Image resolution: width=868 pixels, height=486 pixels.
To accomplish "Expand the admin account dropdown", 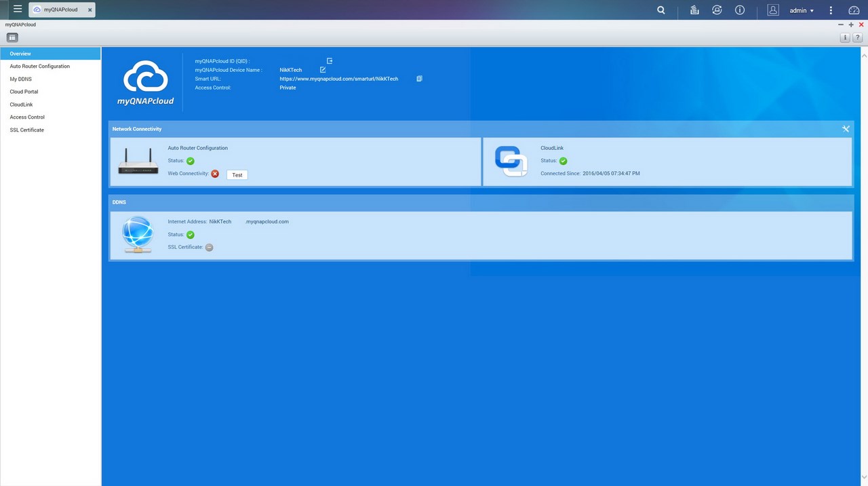I will pos(802,11).
